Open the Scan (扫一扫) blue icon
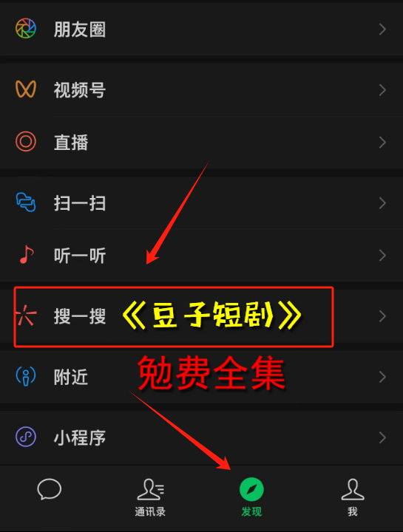This screenshot has width=403, height=532. [26, 202]
